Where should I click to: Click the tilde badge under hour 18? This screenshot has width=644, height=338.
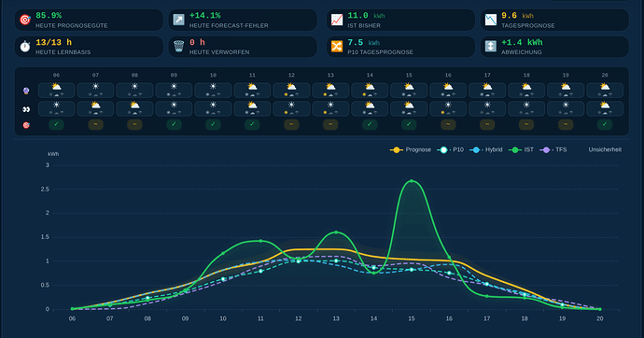click(526, 124)
